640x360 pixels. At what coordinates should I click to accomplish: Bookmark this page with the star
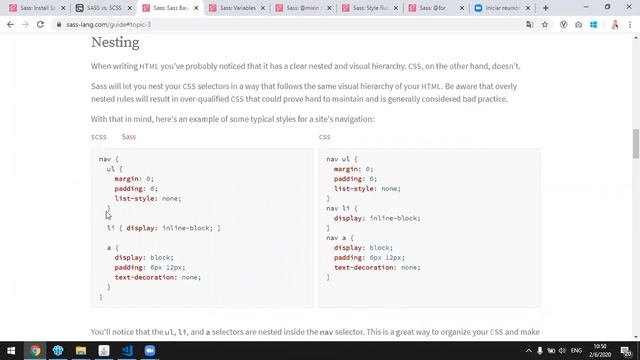[x=545, y=24]
